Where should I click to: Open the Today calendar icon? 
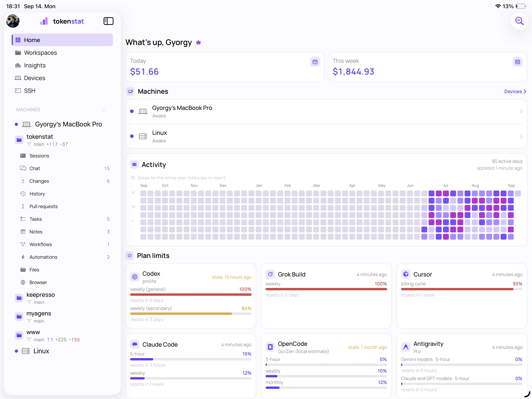pyautogui.click(x=315, y=62)
